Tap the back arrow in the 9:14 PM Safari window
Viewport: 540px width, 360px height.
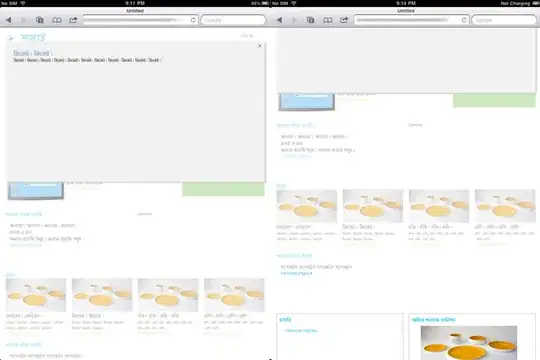tap(280, 20)
